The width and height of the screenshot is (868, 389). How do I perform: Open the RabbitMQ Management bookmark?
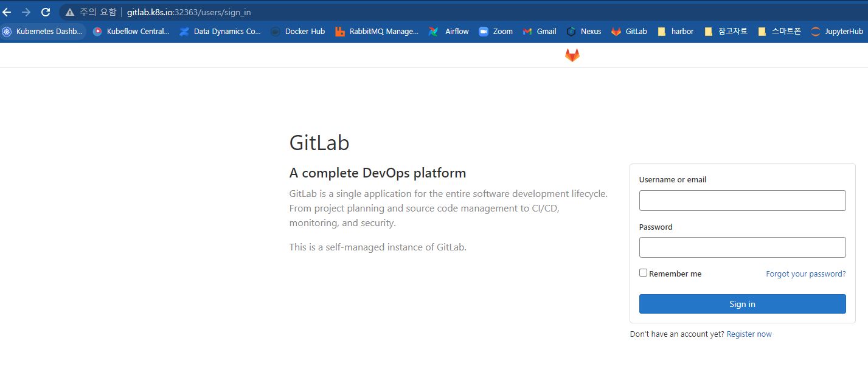click(377, 32)
